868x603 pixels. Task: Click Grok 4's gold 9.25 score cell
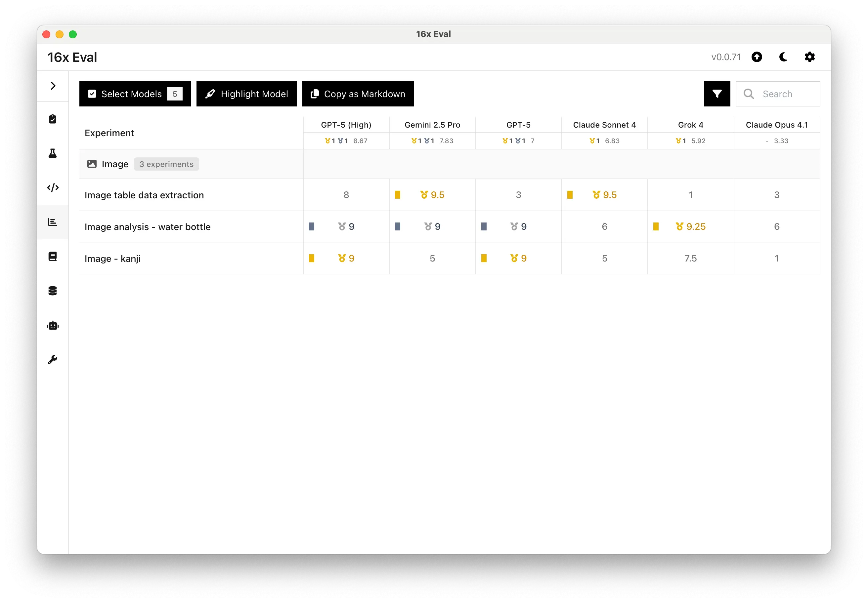(x=691, y=227)
